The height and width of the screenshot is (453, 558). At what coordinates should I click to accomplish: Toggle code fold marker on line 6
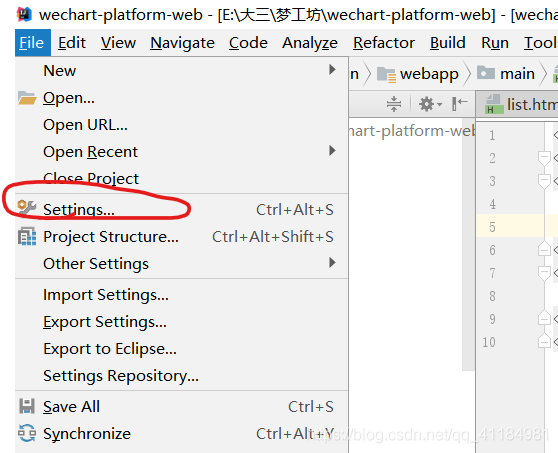(x=544, y=248)
